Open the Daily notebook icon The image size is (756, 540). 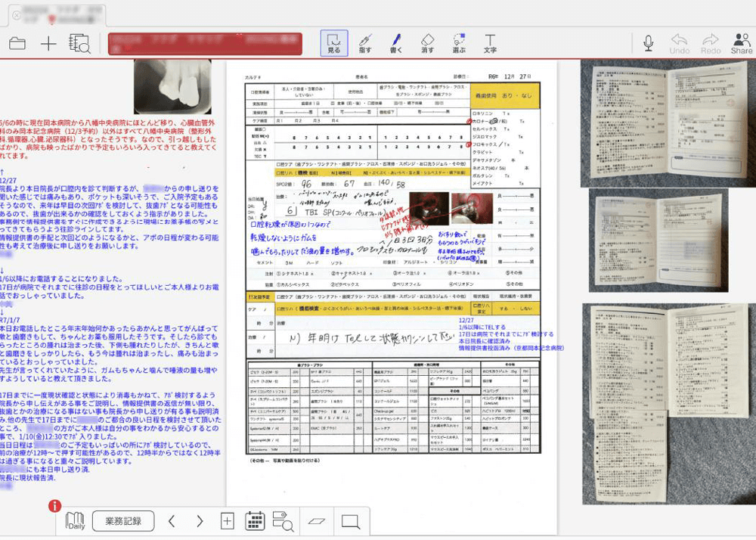coord(76,521)
